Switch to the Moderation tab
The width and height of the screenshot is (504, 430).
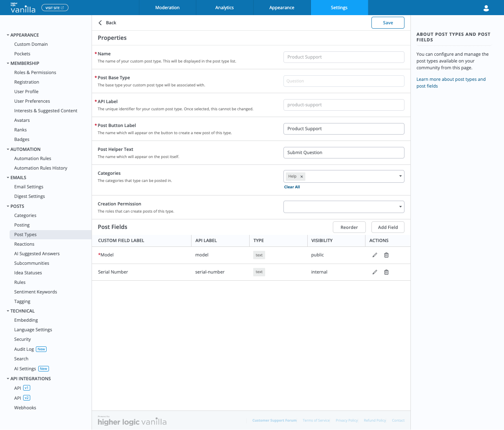tap(167, 8)
